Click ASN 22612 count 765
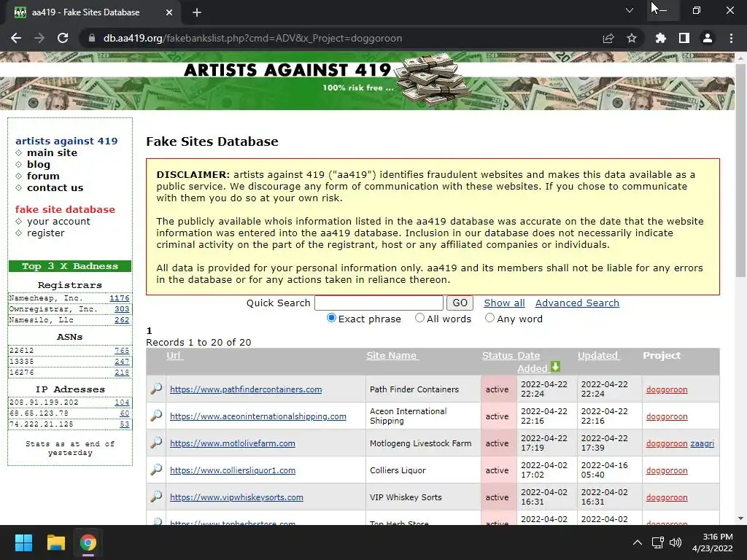This screenshot has height=560, width=747. 122,351
